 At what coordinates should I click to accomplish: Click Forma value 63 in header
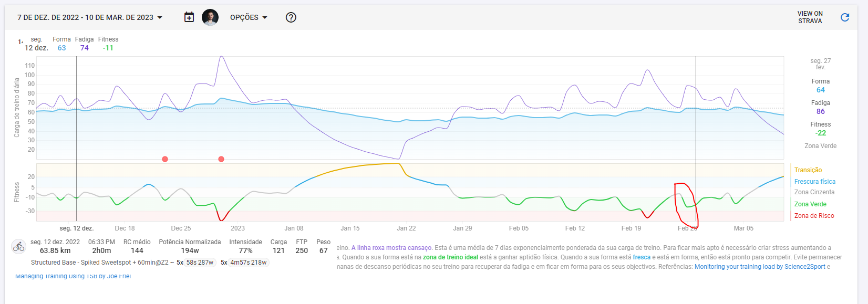pyautogui.click(x=62, y=48)
